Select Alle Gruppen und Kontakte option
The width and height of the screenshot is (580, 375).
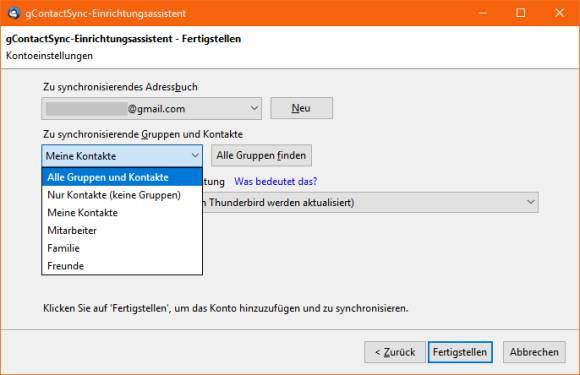point(122,177)
